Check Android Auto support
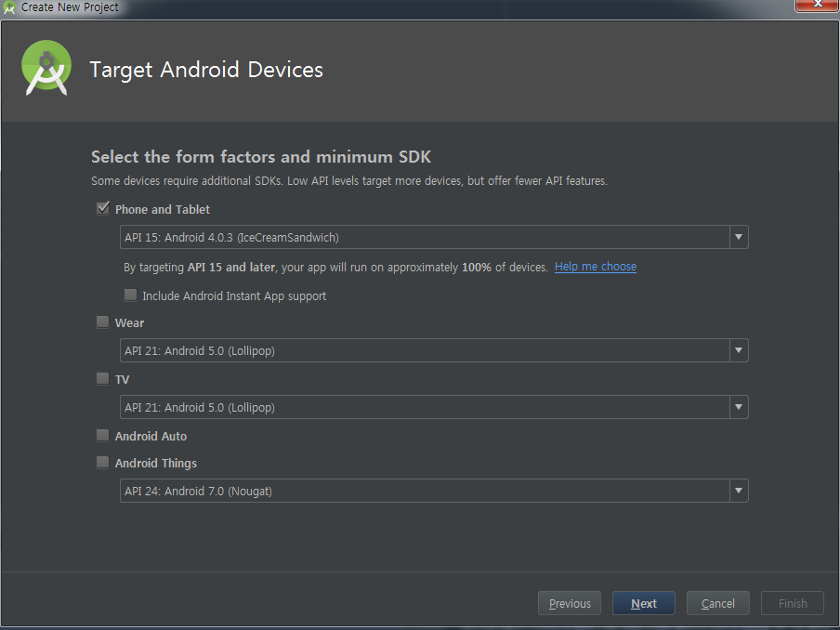The height and width of the screenshot is (630, 840). (102, 435)
